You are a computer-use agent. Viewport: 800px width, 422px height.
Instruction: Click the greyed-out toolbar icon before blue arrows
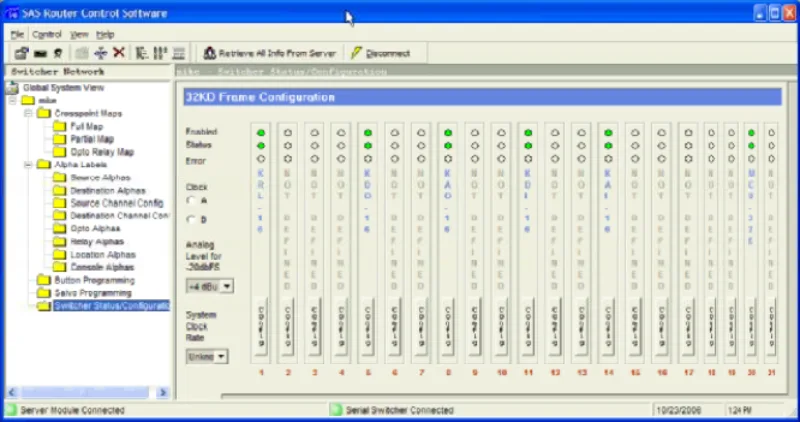(81, 53)
